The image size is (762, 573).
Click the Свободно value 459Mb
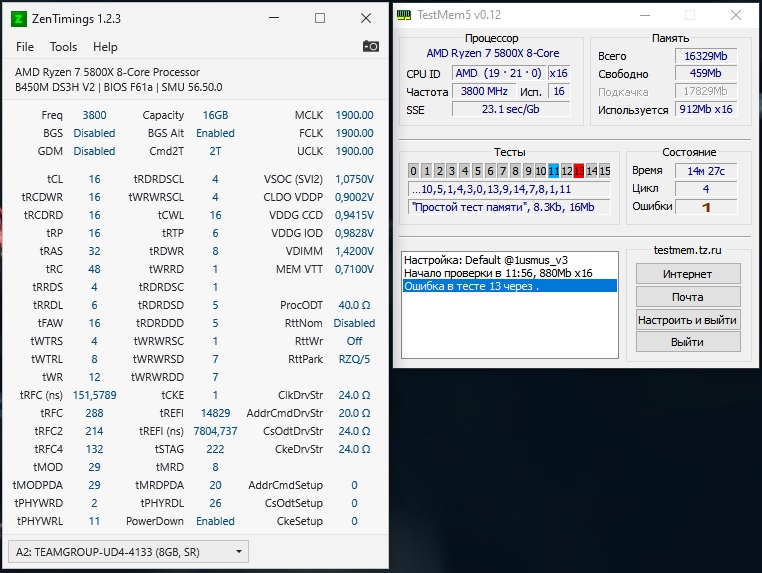point(706,73)
